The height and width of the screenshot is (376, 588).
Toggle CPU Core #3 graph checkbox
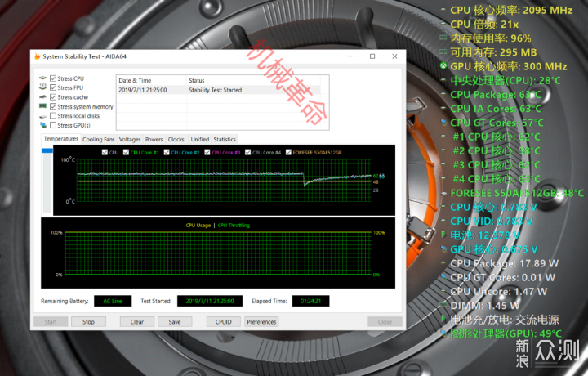point(207,152)
